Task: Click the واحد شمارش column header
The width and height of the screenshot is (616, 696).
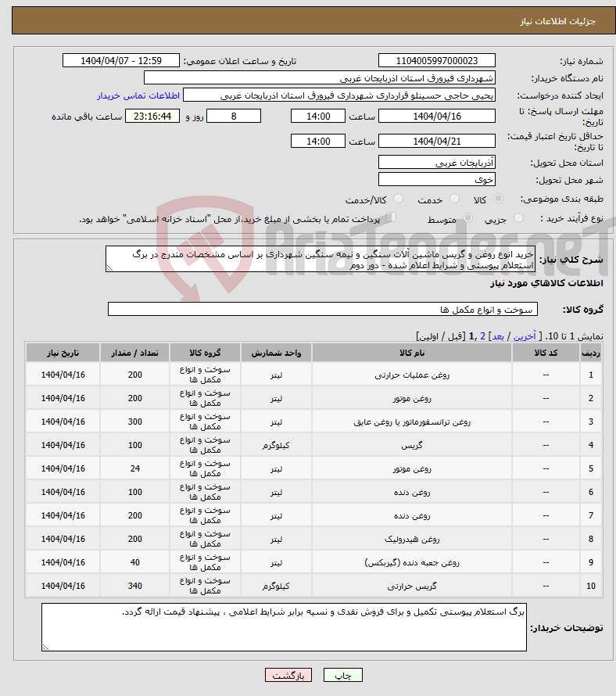Action: (276, 353)
